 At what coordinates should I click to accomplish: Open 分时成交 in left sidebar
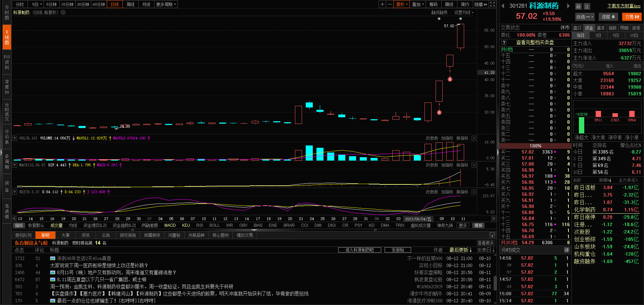point(7,112)
